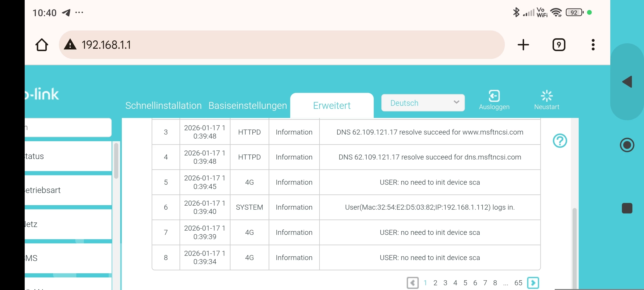Switch to Basiseinstellungen tab
This screenshot has width=644, height=290.
point(247,106)
